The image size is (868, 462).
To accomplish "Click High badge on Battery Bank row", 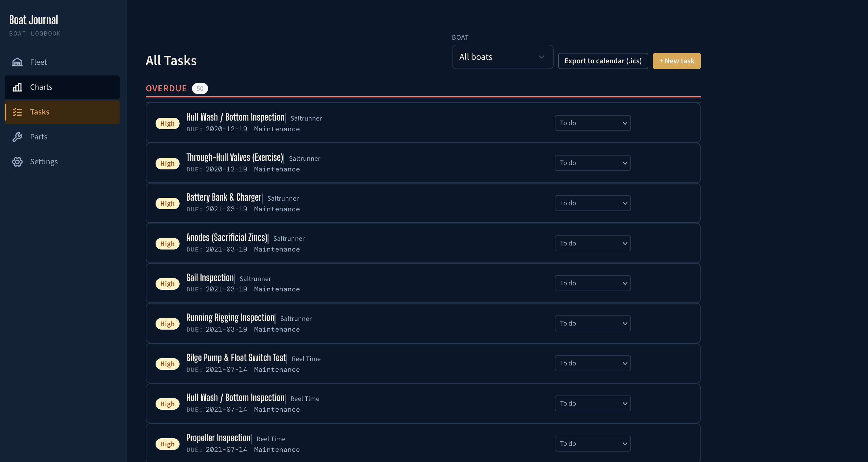I will (167, 204).
